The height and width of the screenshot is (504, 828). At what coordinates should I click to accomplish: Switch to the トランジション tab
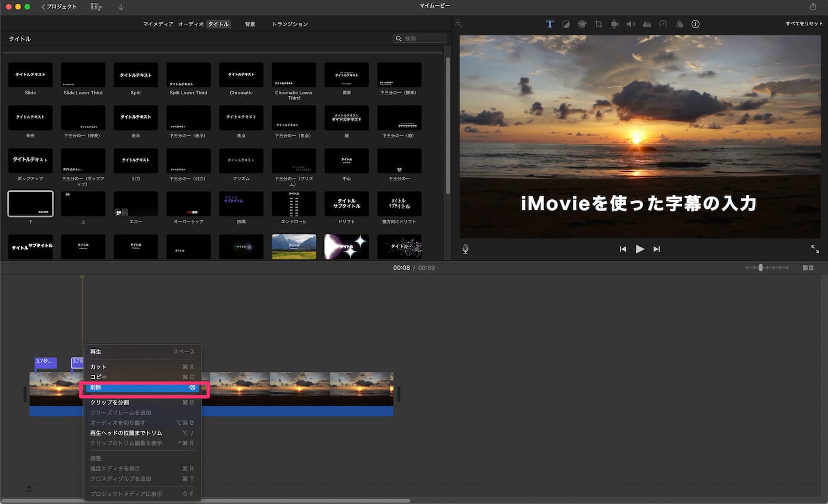point(290,24)
